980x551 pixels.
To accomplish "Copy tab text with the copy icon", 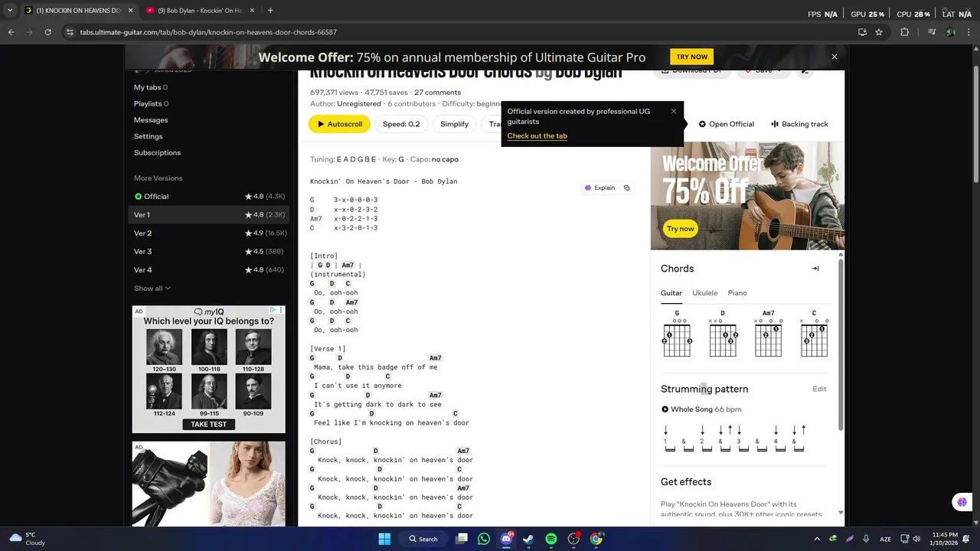I will pos(626,187).
